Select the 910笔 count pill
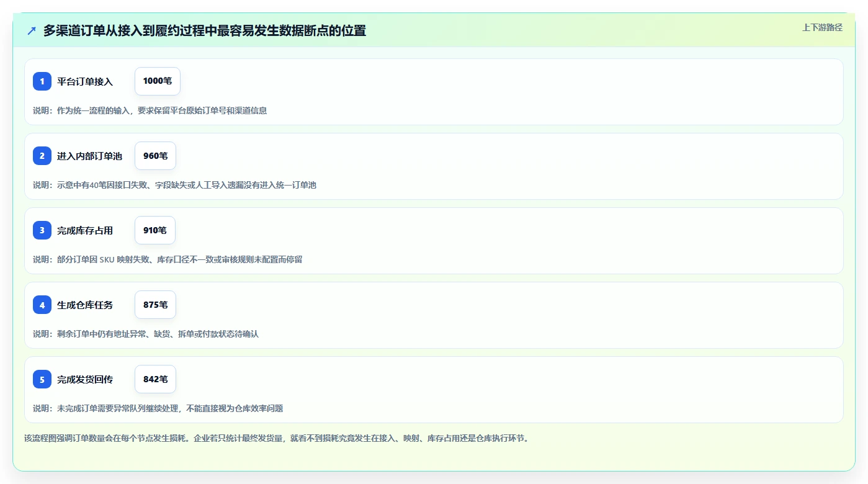The image size is (868, 484). 155,230
